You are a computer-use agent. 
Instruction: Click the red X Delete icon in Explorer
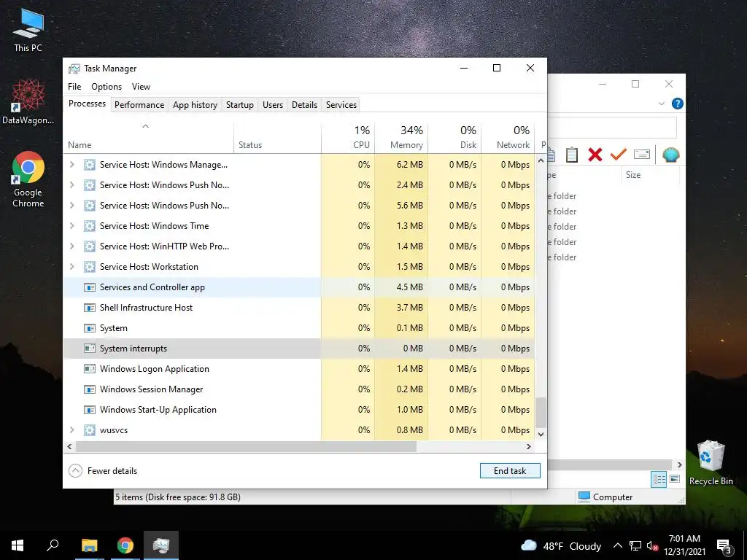[x=595, y=155]
